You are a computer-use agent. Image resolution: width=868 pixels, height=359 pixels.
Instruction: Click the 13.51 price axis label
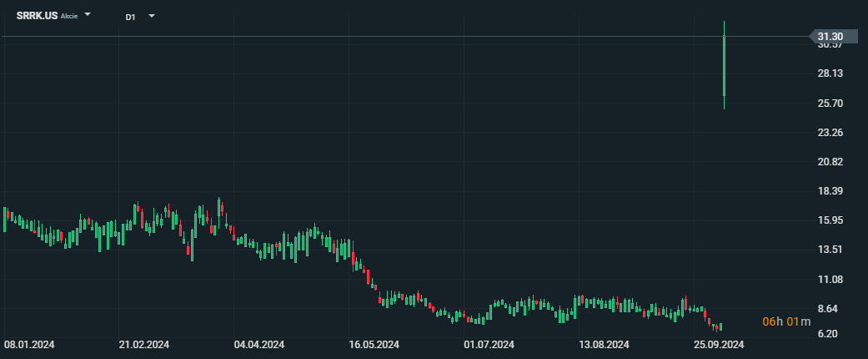pyautogui.click(x=830, y=250)
